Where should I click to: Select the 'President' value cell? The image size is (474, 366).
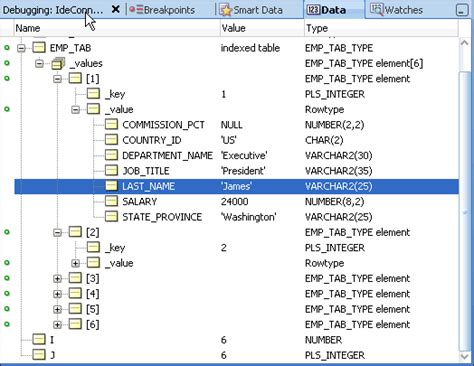[x=243, y=171]
